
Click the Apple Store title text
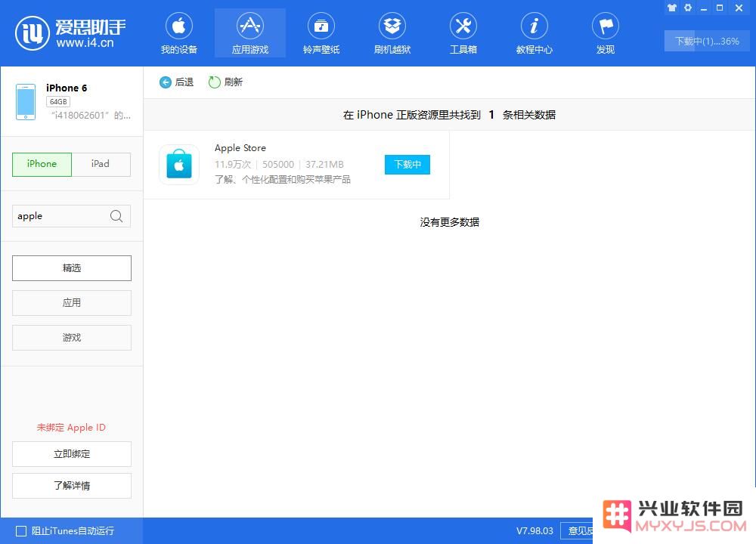[x=240, y=148]
